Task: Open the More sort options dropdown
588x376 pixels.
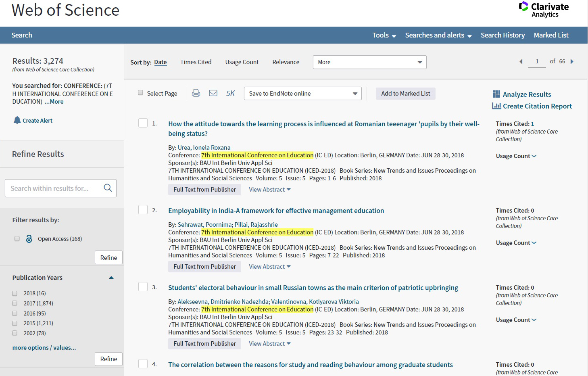Action: click(x=369, y=62)
